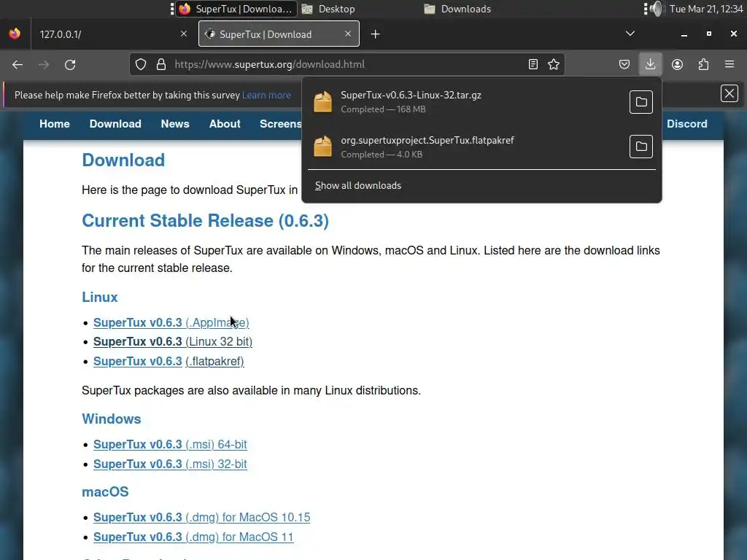The image size is (747, 560).
Task: Click the Windows section heading
Action: coord(112,419)
